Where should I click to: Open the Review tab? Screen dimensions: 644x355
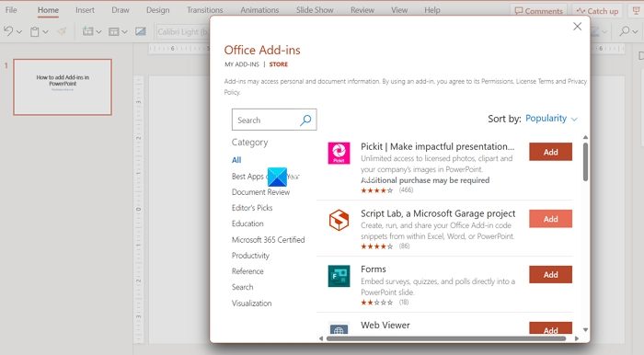362,10
